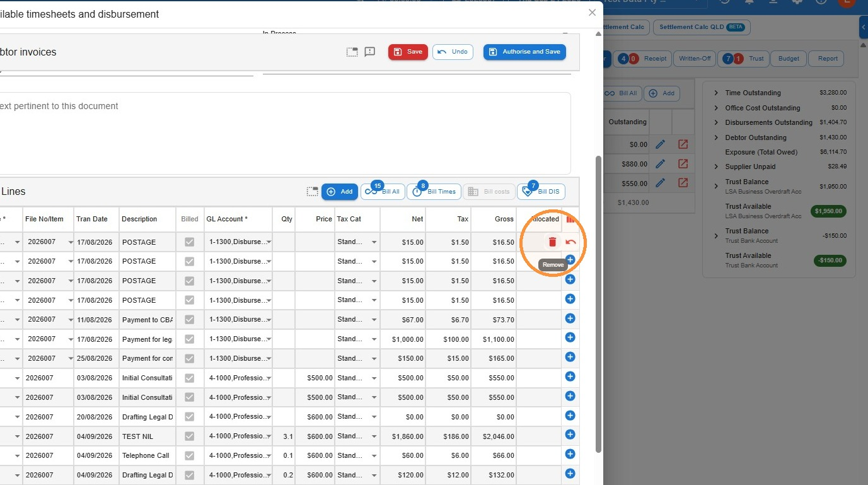The height and width of the screenshot is (485, 868).
Task: Click the Bill DIS button
Action: [x=541, y=192]
